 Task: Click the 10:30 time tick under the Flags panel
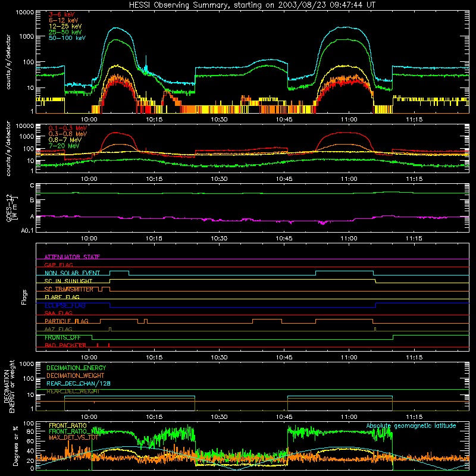[x=219, y=358]
